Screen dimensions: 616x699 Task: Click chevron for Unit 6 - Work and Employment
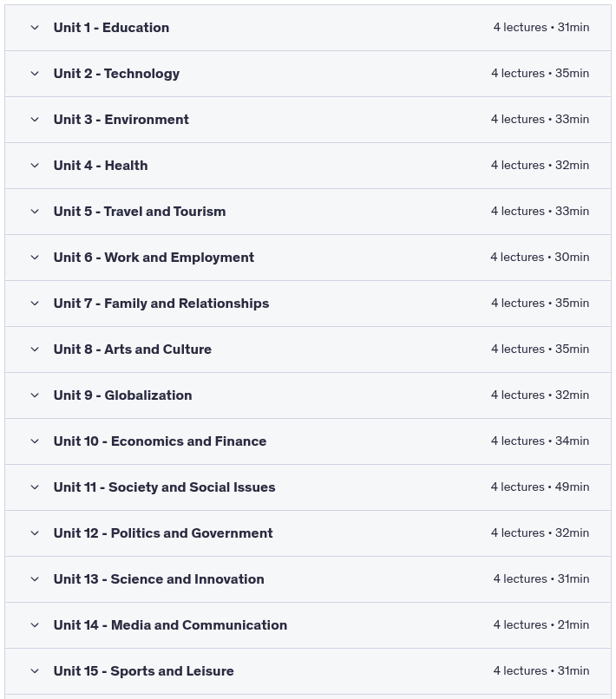[35, 258]
